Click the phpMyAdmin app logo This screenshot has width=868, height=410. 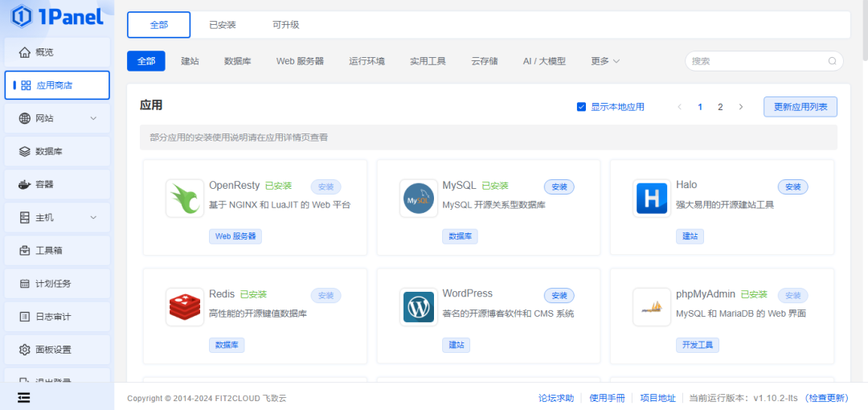coord(652,307)
